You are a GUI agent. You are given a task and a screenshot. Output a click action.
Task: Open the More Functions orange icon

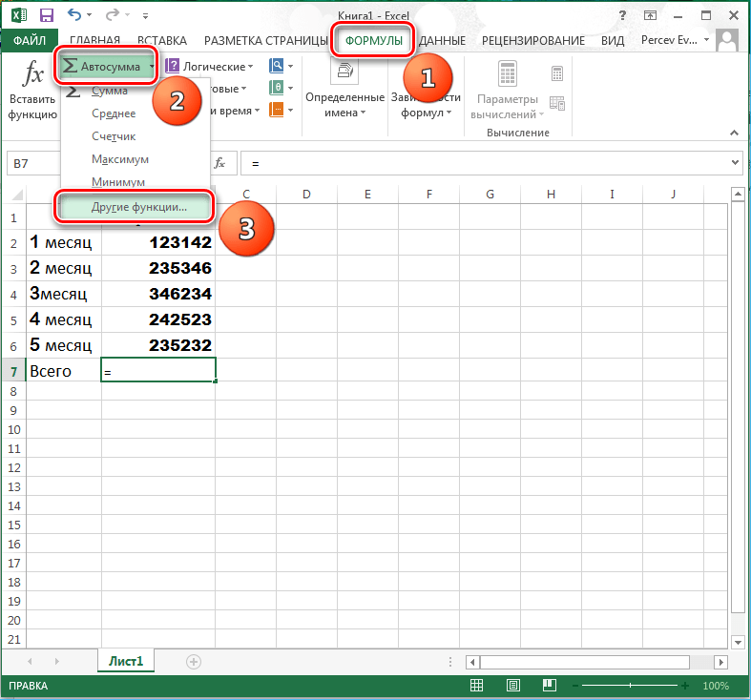click(x=277, y=110)
